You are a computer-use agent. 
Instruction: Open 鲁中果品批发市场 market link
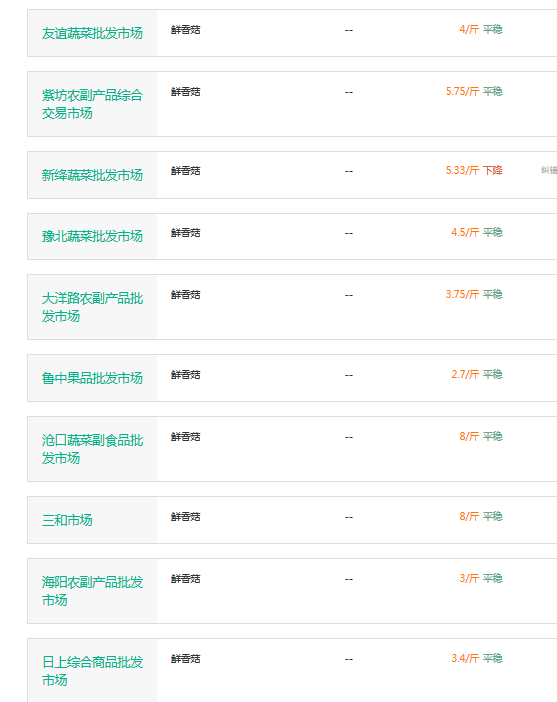[x=92, y=378]
